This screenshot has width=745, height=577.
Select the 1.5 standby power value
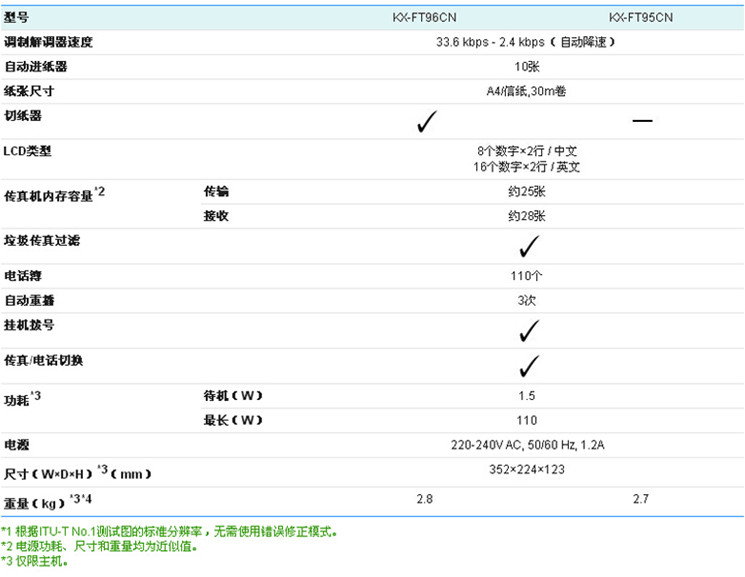526,396
